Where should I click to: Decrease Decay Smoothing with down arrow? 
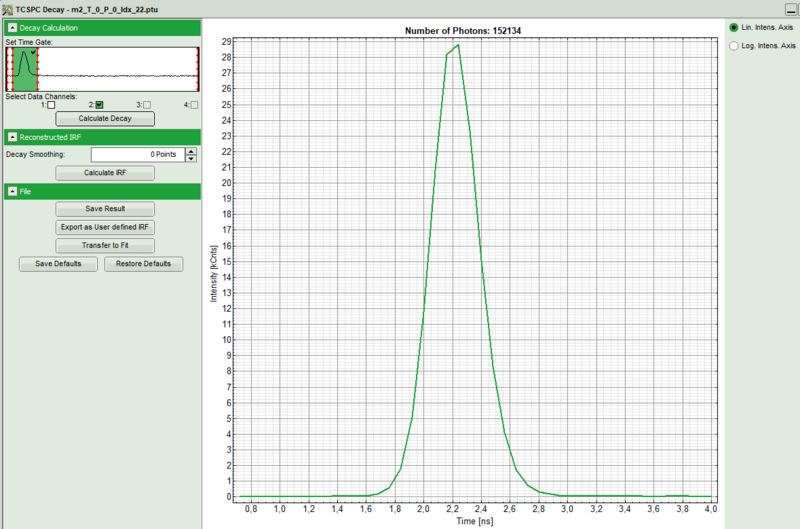(x=191, y=158)
